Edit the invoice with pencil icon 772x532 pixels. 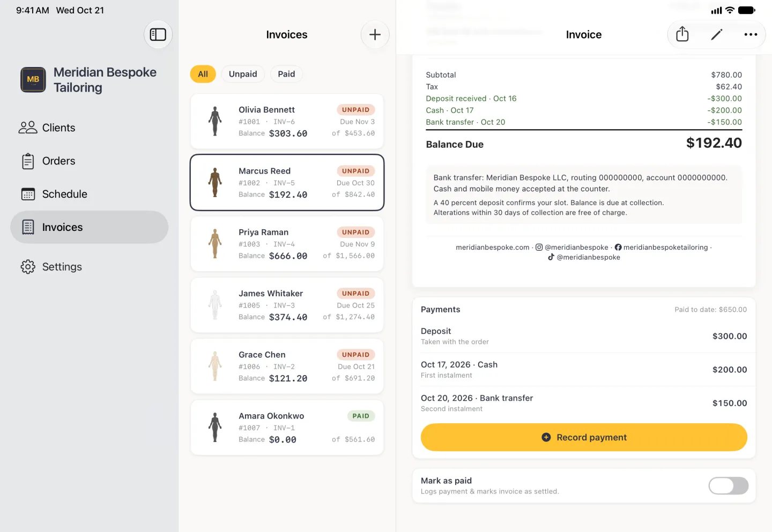717,35
